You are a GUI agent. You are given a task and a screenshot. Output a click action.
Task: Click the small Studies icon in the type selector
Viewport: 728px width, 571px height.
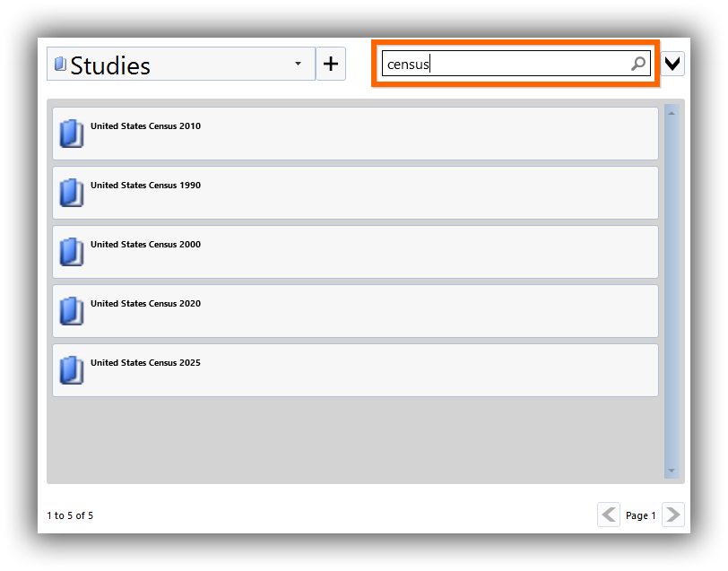point(60,64)
